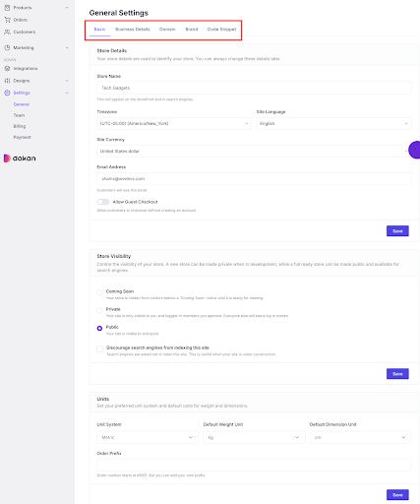The width and height of the screenshot is (420, 504).
Task: Switch to the Basic tab
Action: tap(99, 30)
